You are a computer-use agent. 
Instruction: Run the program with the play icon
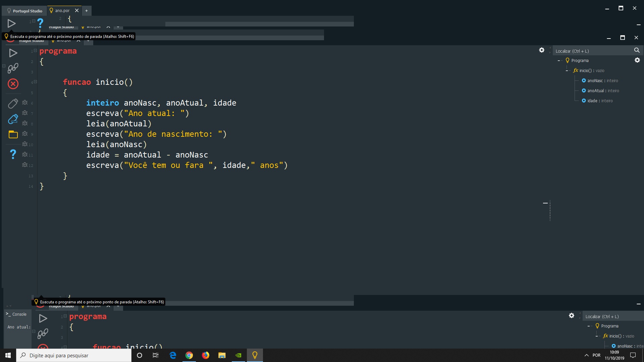click(13, 53)
